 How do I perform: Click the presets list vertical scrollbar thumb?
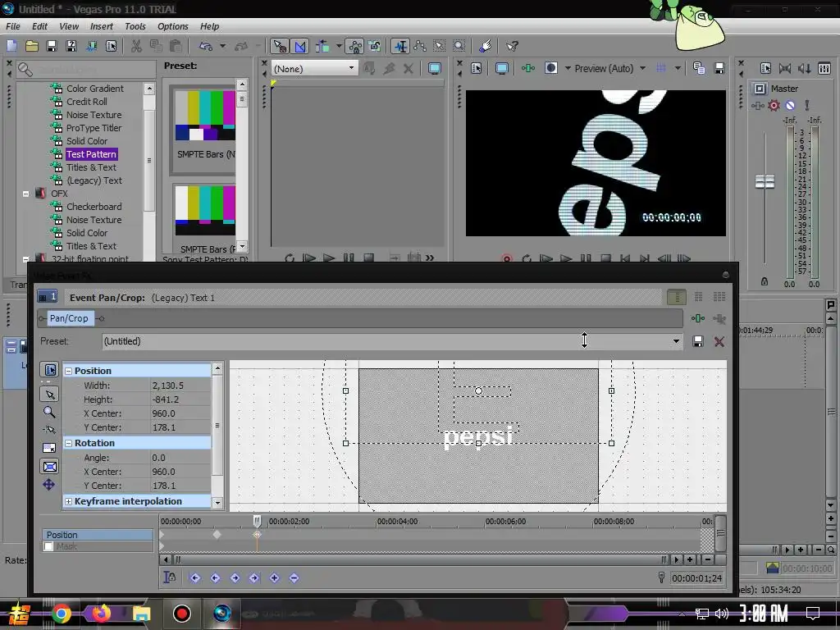click(x=242, y=99)
